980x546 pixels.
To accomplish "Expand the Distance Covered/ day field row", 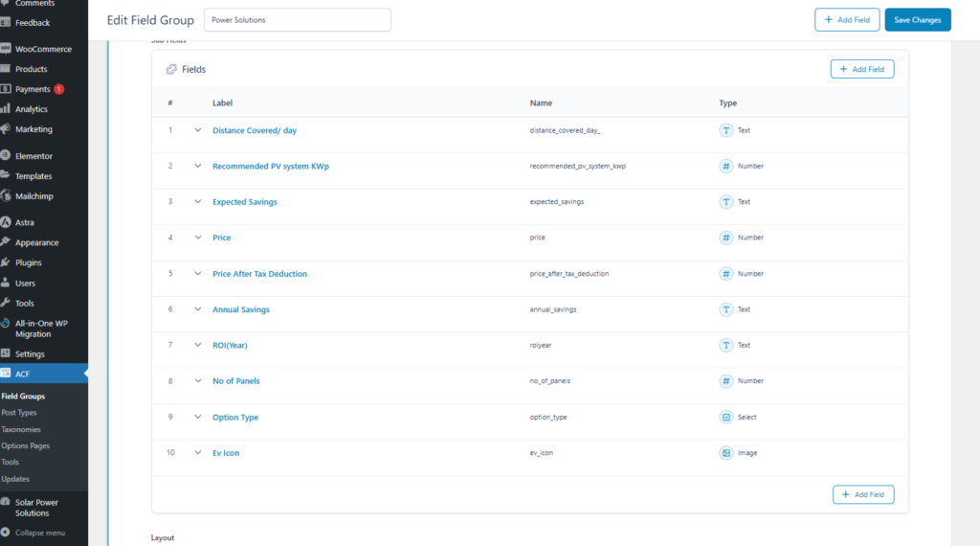I will (197, 130).
